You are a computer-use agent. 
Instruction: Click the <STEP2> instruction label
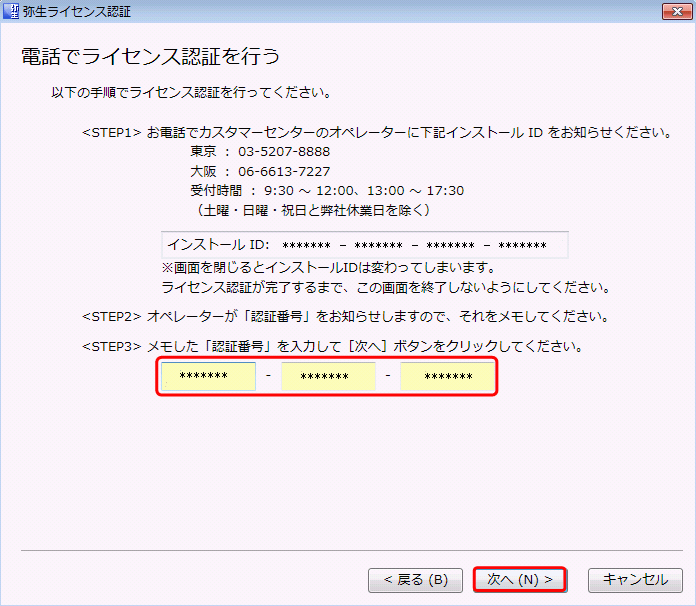click(111, 316)
